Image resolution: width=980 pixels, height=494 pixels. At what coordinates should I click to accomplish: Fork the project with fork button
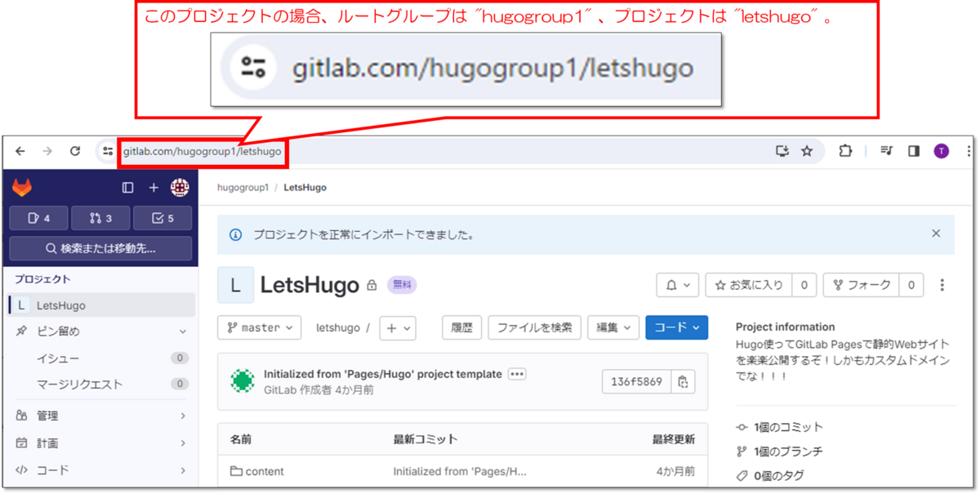862,285
